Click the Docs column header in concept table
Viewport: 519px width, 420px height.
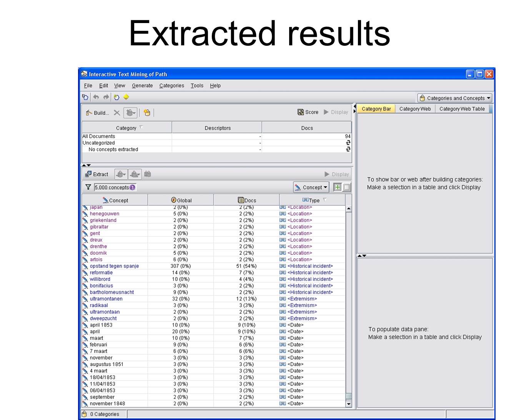tap(246, 200)
